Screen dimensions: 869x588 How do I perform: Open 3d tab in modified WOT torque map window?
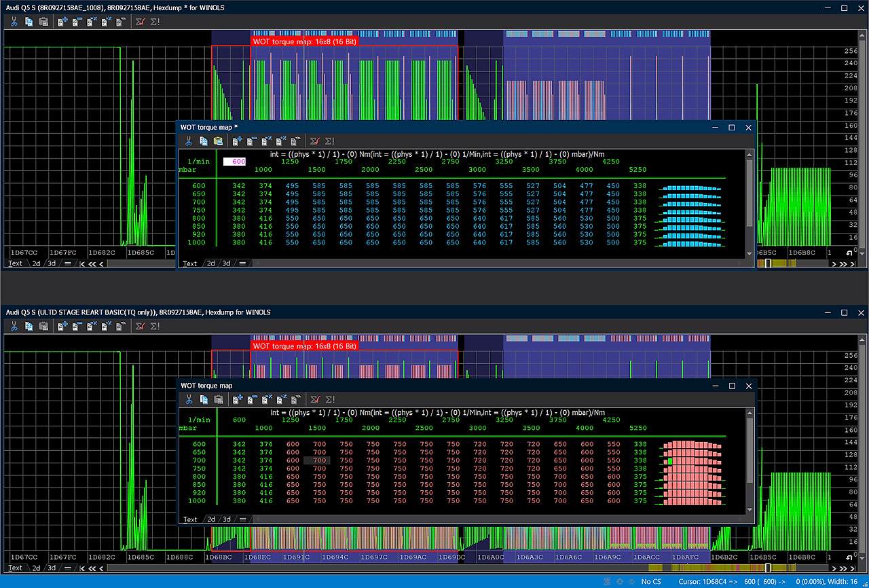[x=227, y=263]
